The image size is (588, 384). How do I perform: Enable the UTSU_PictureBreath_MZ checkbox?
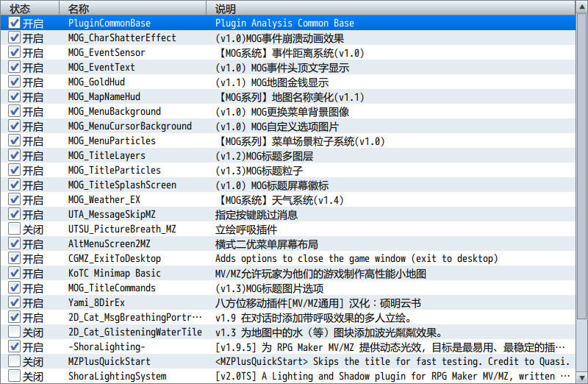pos(14,229)
